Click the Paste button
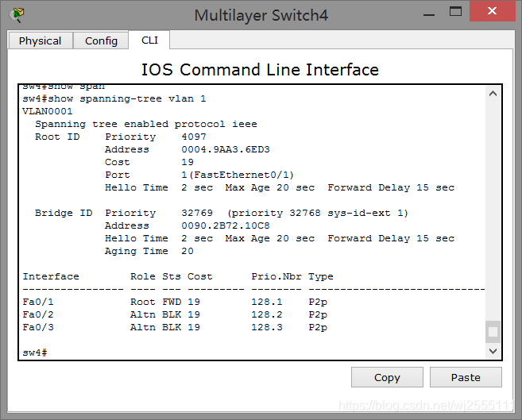Screen dimensions: 522x420 tap(466, 377)
